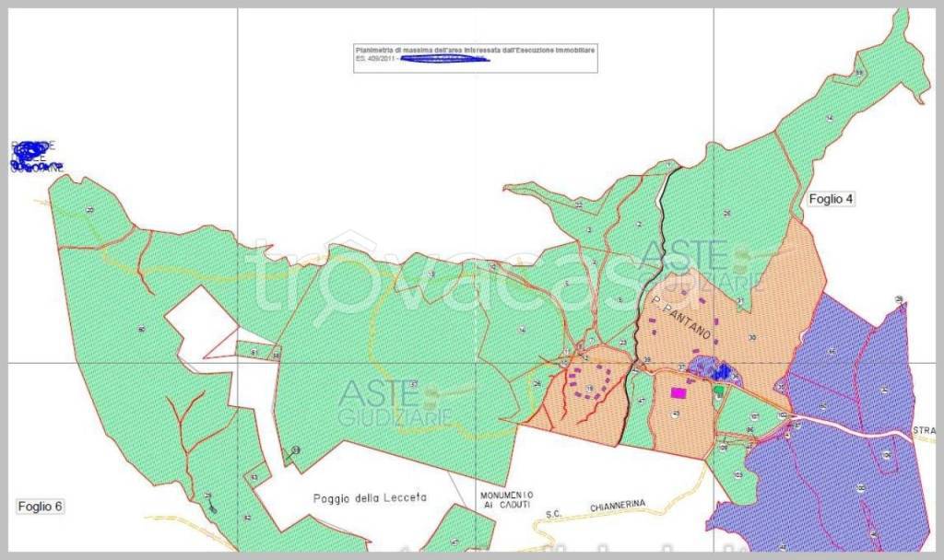The height and width of the screenshot is (560, 944).
Task: Click the STRA label at right edge
Action: [924, 430]
